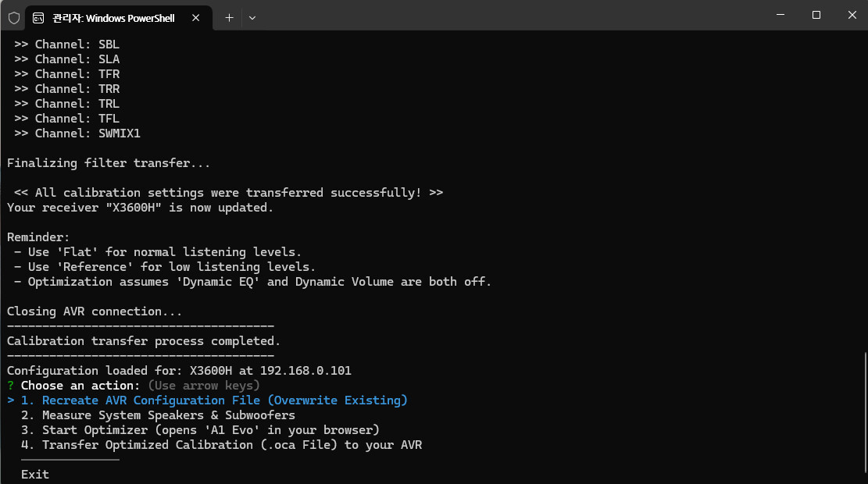Viewport: 868px width, 484px height.
Task: Click the IP address 192.168.0.101 text
Action: [x=305, y=371]
